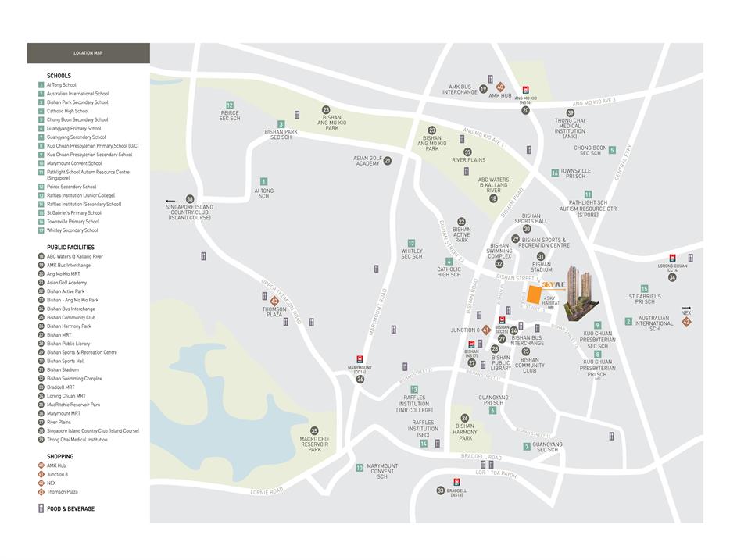Click the Location Map header tab
The width and height of the screenshot is (737, 560).
click(88, 53)
